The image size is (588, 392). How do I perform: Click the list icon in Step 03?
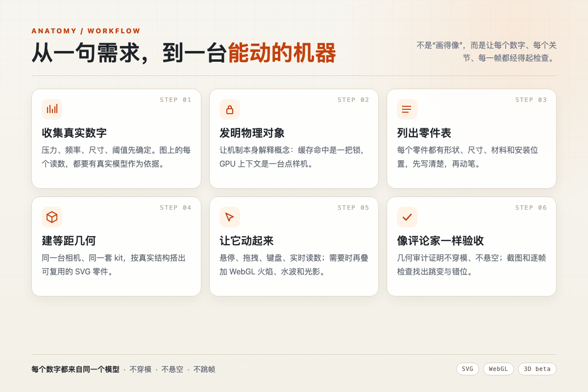point(407,109)
